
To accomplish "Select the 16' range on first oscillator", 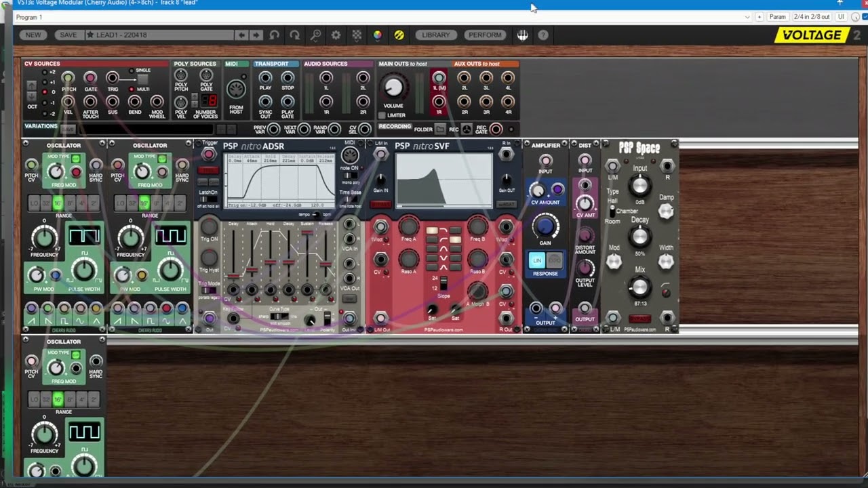I will point(58,203).
